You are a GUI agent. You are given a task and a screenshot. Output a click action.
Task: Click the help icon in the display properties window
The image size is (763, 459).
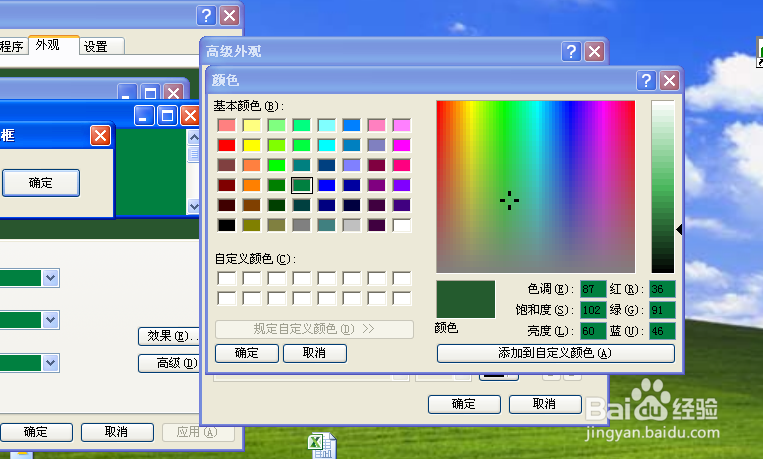(206, 16)
